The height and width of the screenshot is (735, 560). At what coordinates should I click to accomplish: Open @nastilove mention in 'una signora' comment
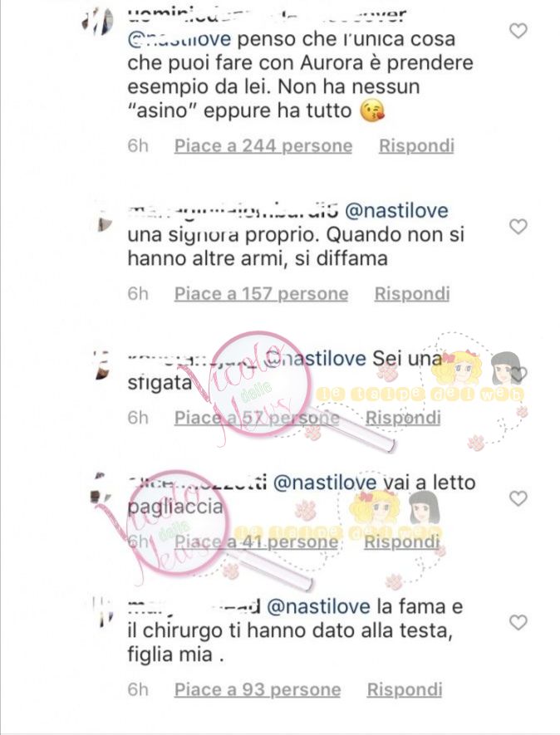(396, 210)
